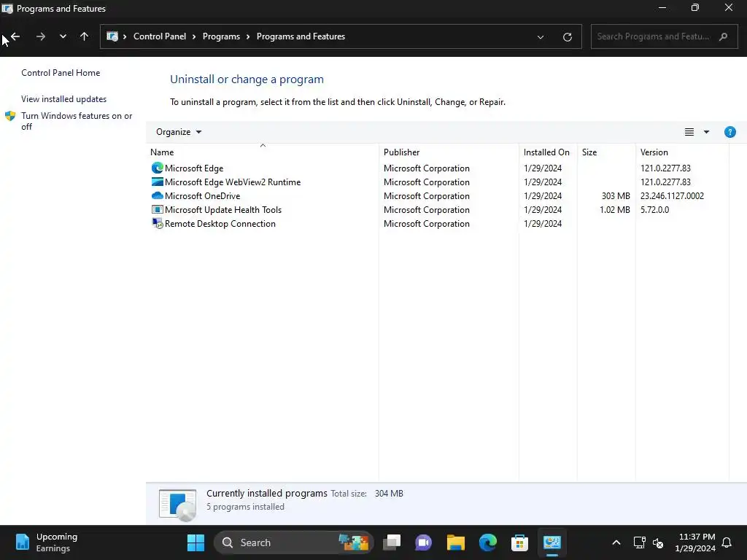Click version 5.72.0.0 cell
The width and height of the screenshot is (747, 560).
pyautogui.click(x=654, y=209)
